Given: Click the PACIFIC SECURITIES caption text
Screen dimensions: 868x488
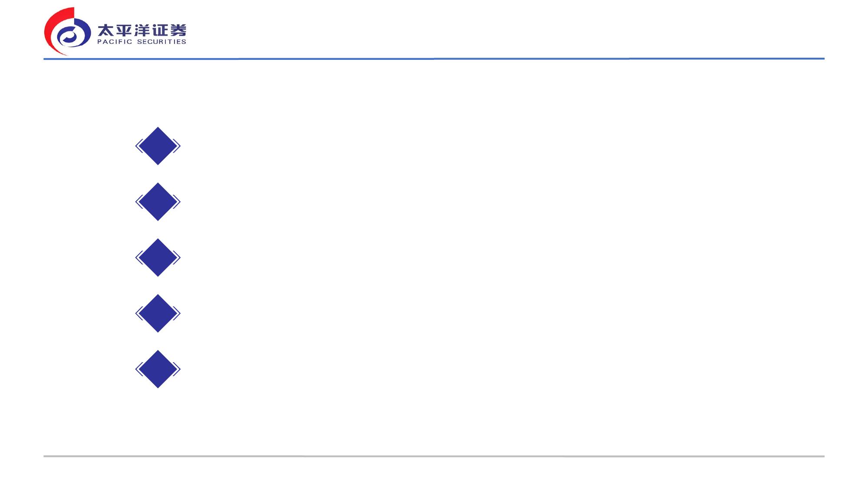Looking at the screenshot, I should point(142,42).
